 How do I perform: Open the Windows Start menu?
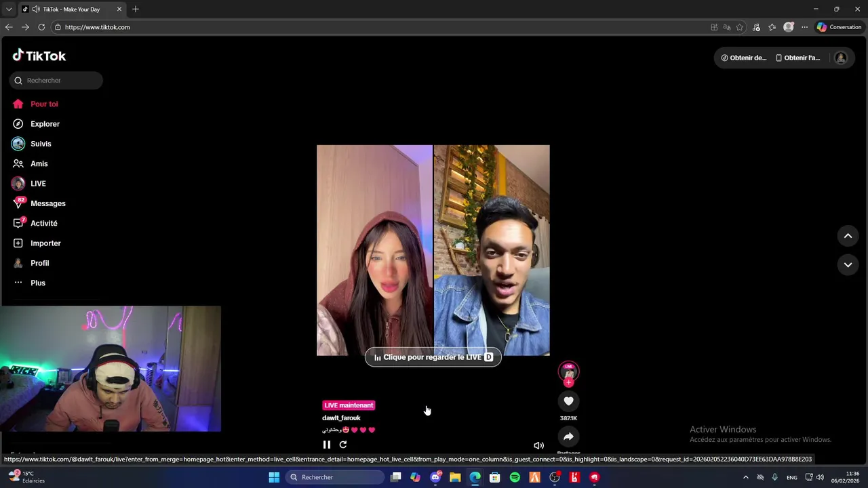274,477
